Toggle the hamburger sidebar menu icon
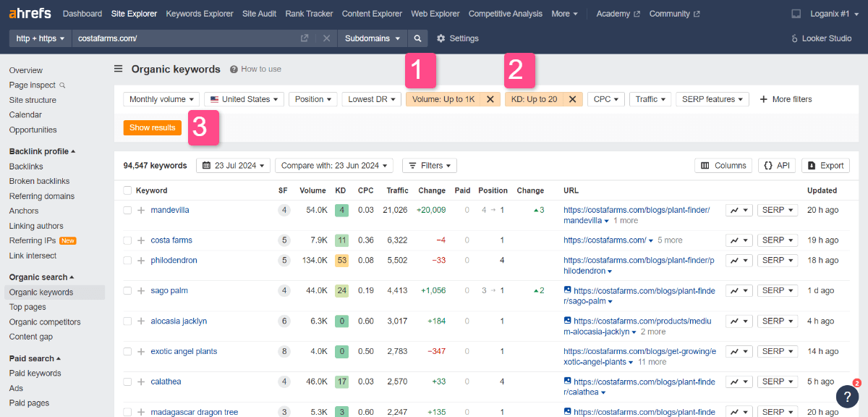 pyautogui.click(x=118, y=69)
